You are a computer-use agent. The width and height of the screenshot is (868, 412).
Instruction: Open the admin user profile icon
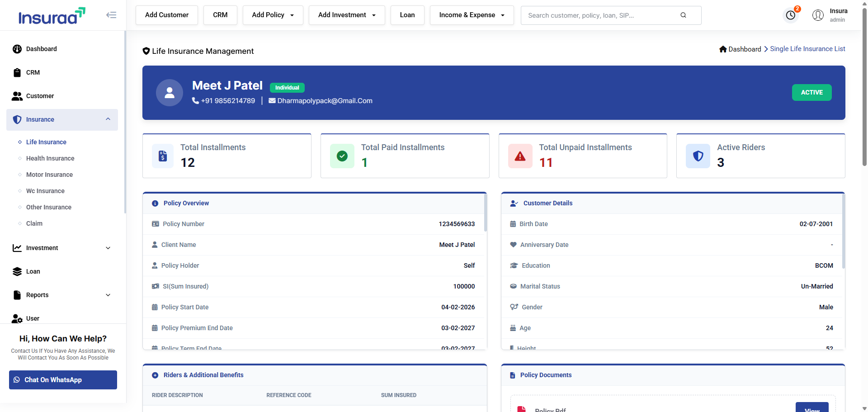[x=818, y=15]
